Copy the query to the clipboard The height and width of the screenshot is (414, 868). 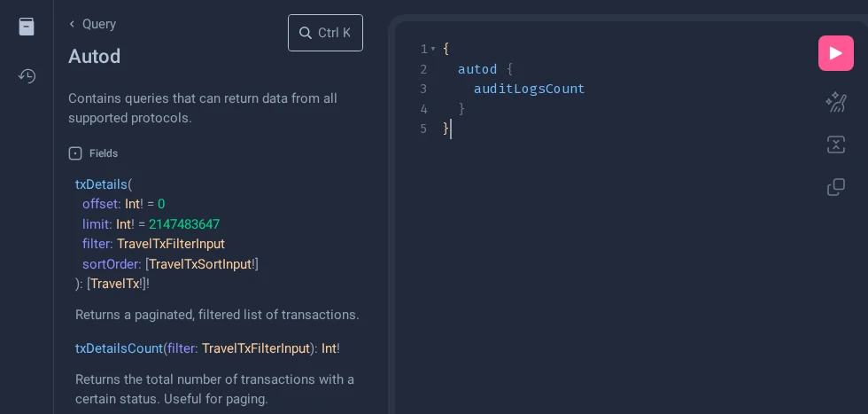pyautogui.click(x=836, y=187)
